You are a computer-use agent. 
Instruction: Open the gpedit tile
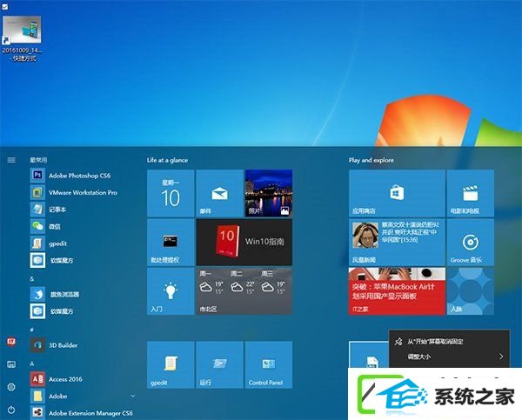(x=171, y=364)
